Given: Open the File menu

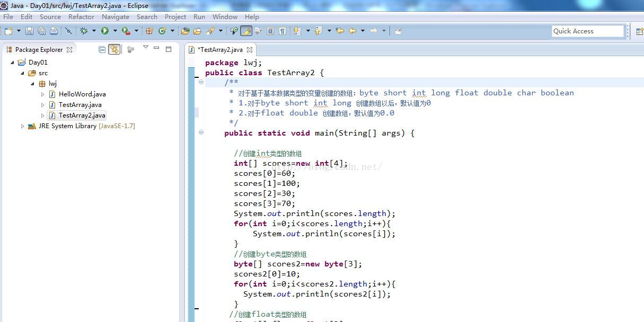Looking at the screenshot, I should pyautogui.click(x=8, y=16).
